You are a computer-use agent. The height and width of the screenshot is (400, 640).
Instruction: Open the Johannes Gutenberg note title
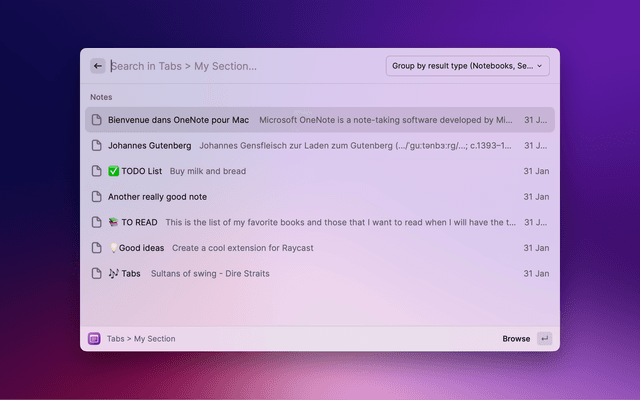(149, 145)
